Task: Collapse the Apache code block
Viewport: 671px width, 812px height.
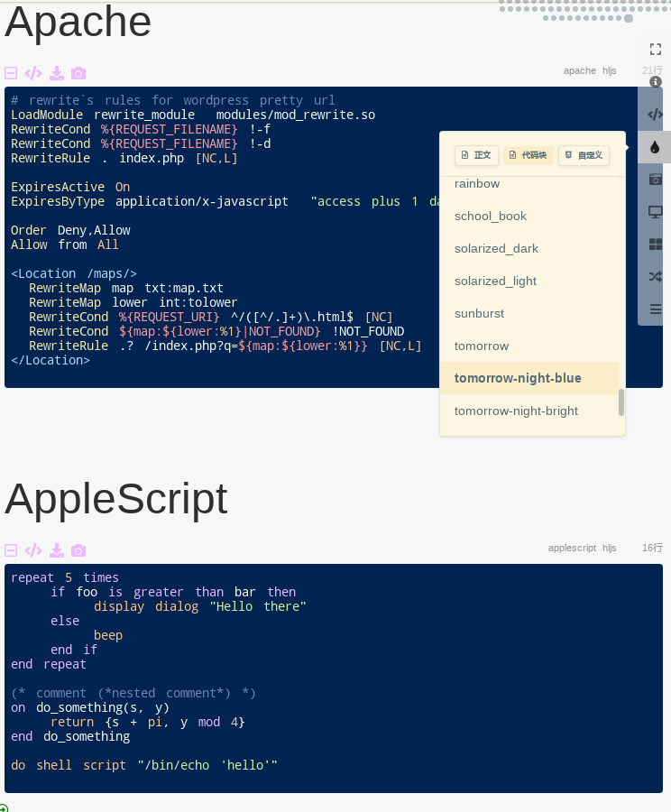Action: [x=11, y=73]
